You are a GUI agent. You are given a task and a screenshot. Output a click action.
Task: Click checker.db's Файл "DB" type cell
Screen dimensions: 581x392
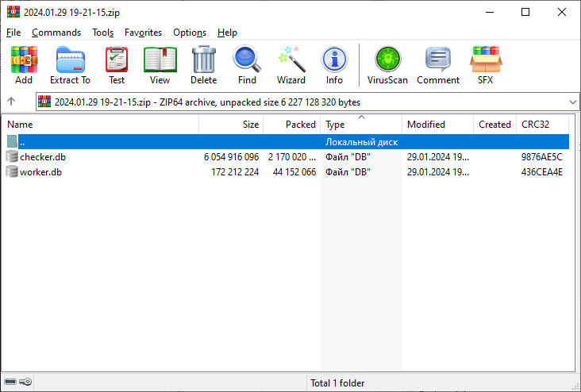pyautogui.click(x=348, y=157)
